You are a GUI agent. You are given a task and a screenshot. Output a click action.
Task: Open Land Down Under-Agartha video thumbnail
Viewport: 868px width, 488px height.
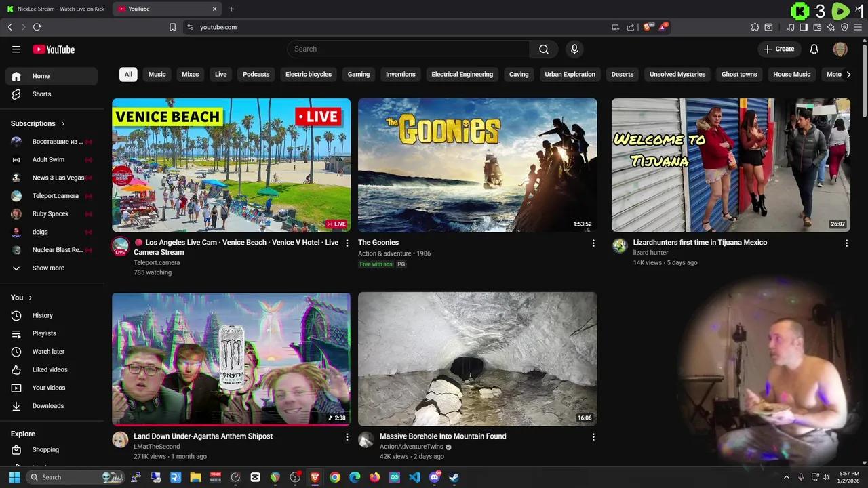tap(231, 359)
